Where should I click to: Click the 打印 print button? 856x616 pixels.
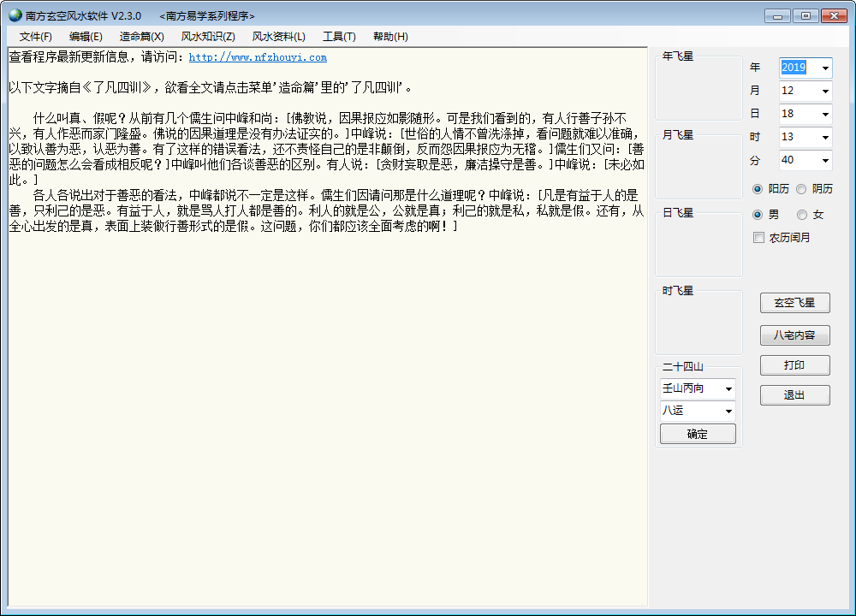[795, 365]
